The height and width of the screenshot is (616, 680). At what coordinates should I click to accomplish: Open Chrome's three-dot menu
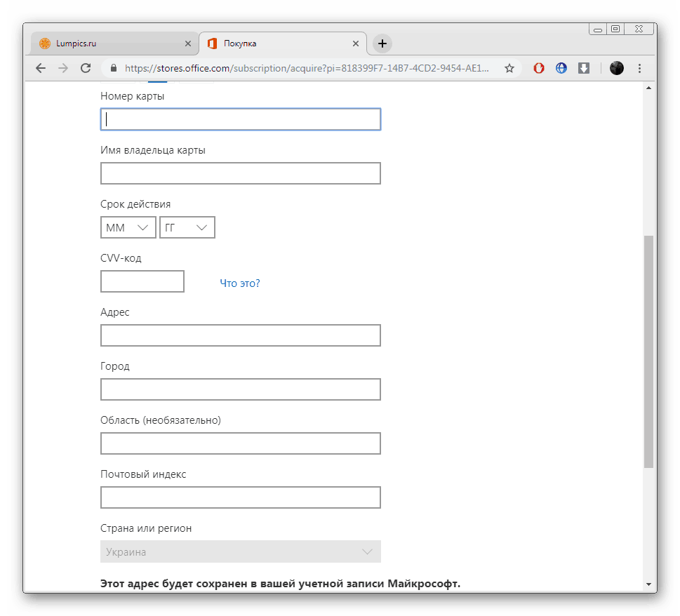coord(639,68)
